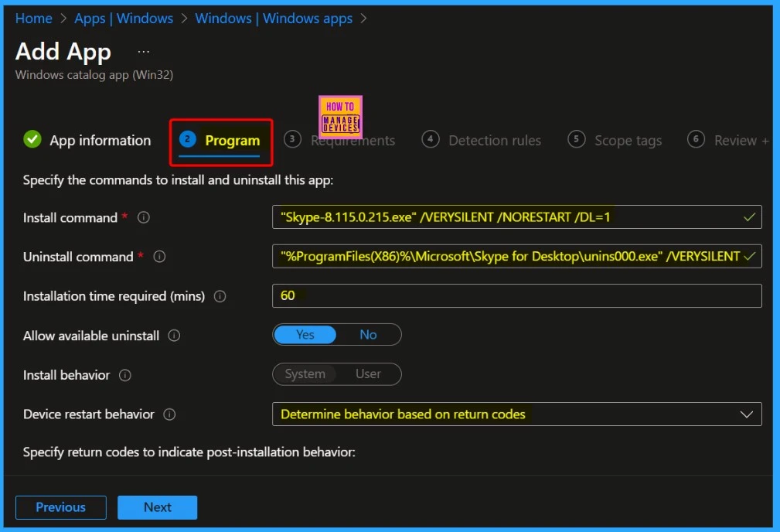The width and height of the screenshot is (780, 532).
Task: Open Scope tags step
Action: 615,140
